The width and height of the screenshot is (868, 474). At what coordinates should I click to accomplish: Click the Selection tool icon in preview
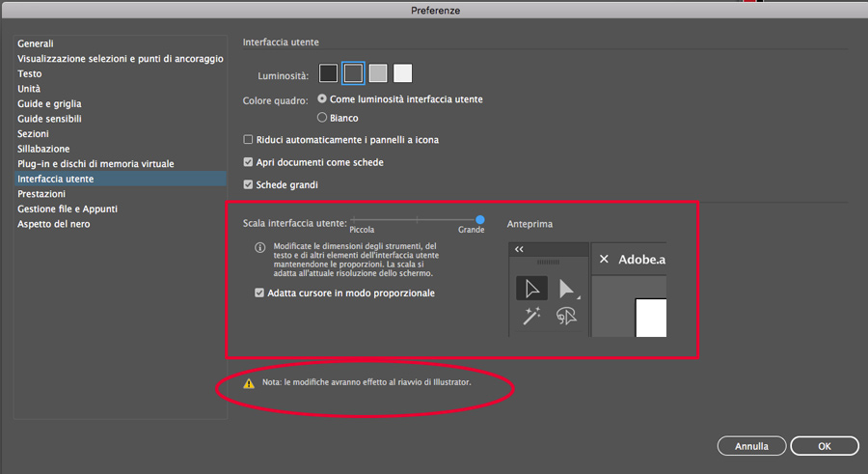(x=532, y=289)
